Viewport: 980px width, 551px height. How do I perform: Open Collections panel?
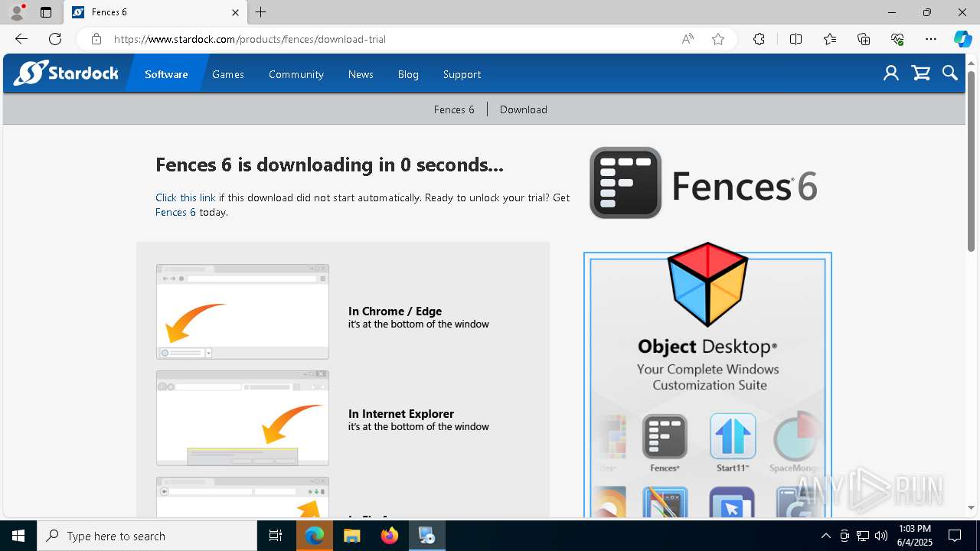[x=864, y=39]
